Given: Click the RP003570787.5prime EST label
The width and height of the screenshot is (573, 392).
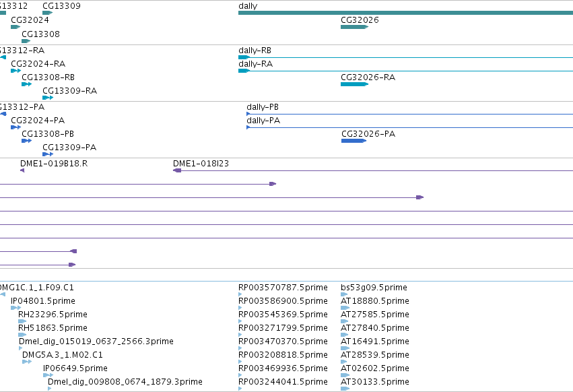Looking at the screenshot, I should 283,288.
